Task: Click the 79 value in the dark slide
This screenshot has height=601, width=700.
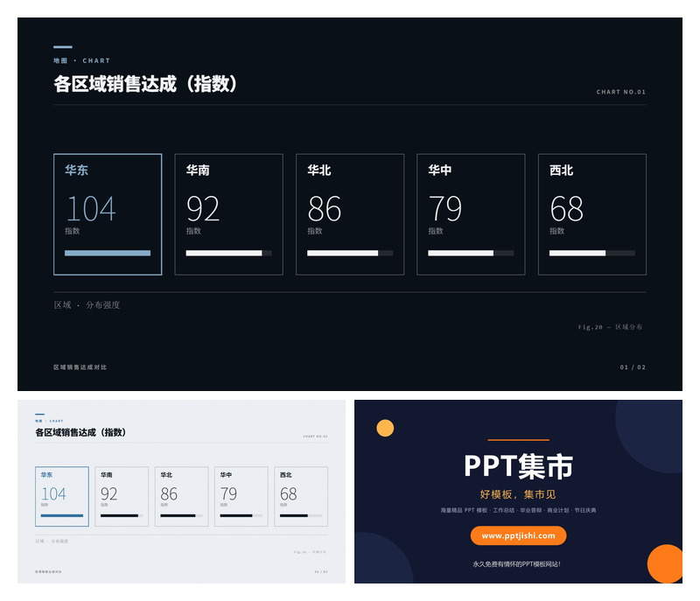Action: [445, 209]
